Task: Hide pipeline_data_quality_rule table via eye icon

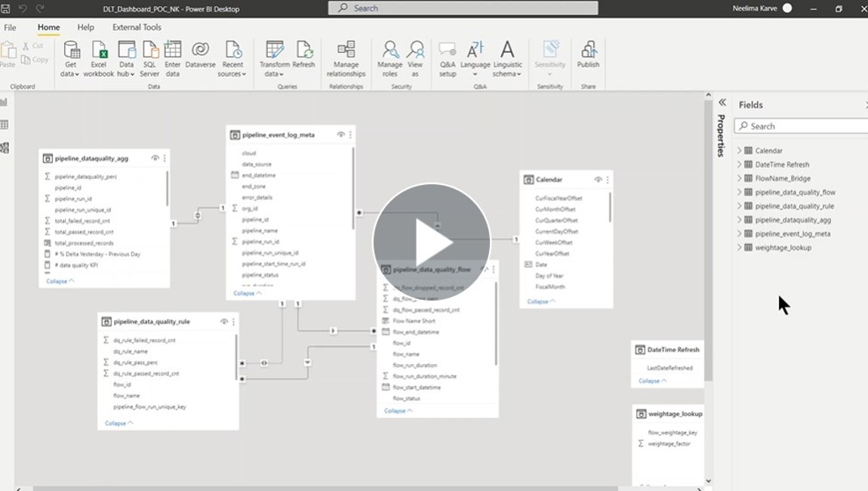Action: [x=224, y=322]
